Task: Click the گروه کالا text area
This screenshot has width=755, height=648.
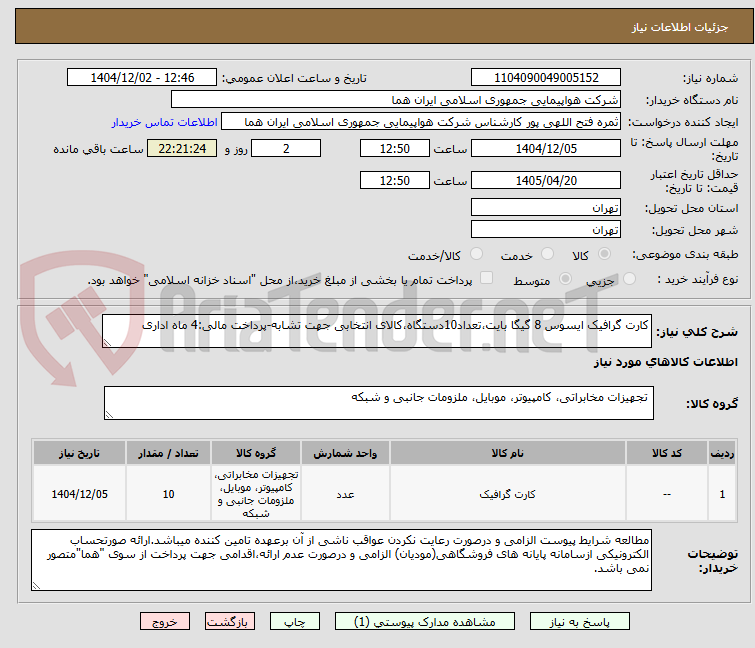Action: point(379,403)
